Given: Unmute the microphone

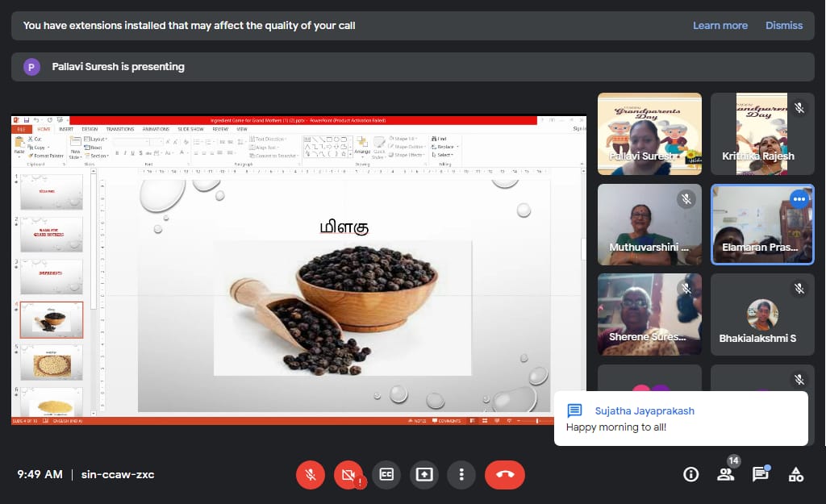Looking at the screenshot, I should click(x=310, y=474).
